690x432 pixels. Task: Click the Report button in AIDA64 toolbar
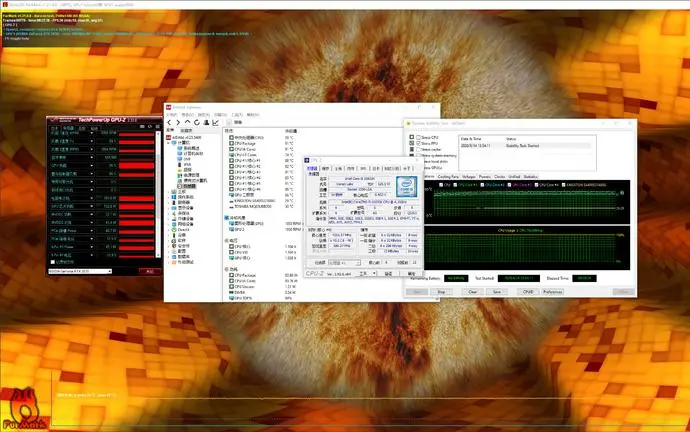236,122
